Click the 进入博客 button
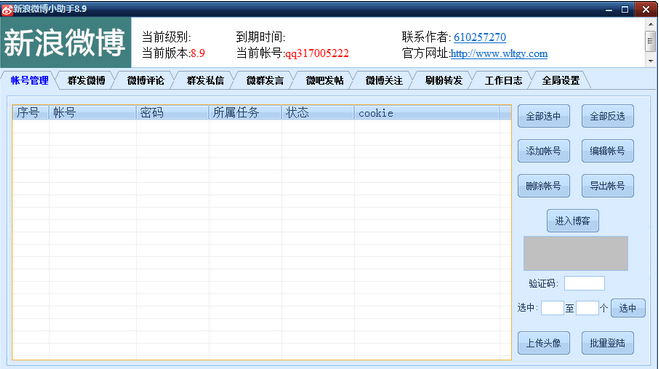This screenshot has height=369, width=659. (572, 221)
